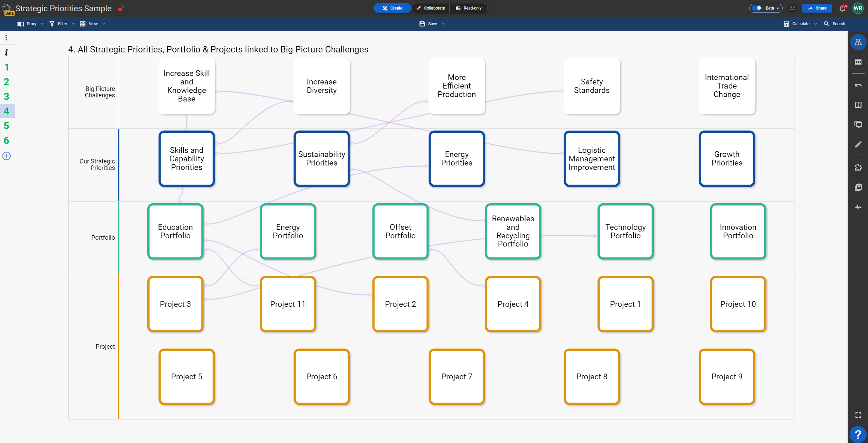The width and height of the screenshot is (868, 443).
Task: Click the undo arrow icon
Action: (x=858, y=85)
